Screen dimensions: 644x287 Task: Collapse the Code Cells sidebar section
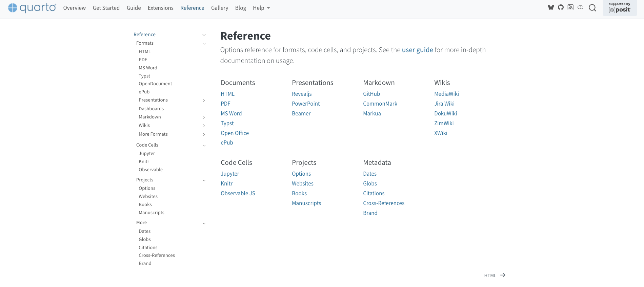coord(204,146)
